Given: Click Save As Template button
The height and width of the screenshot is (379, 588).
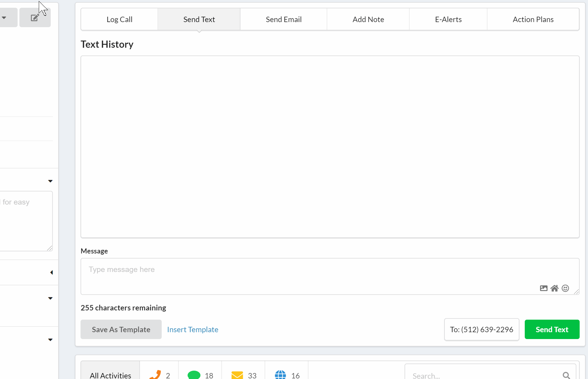Looking at the screenshot, I should [x=121, y=330].
